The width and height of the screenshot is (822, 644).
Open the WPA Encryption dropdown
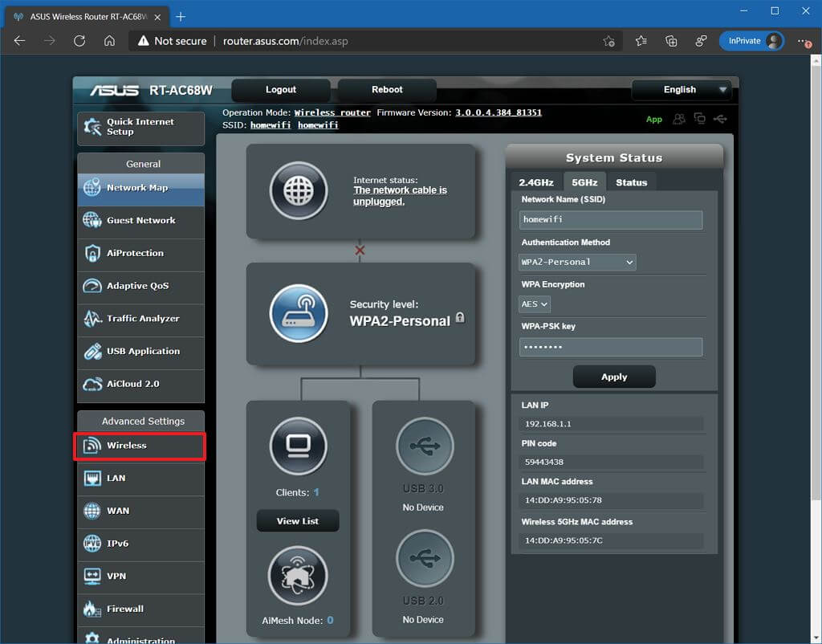[534, 304]
